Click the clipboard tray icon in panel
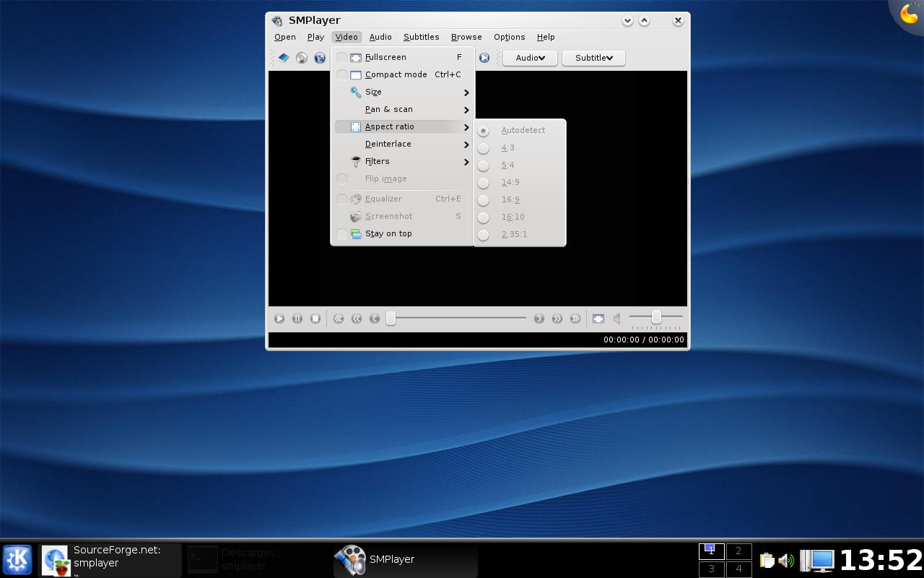This screenshot has width=924, height=578. point(767,560)
